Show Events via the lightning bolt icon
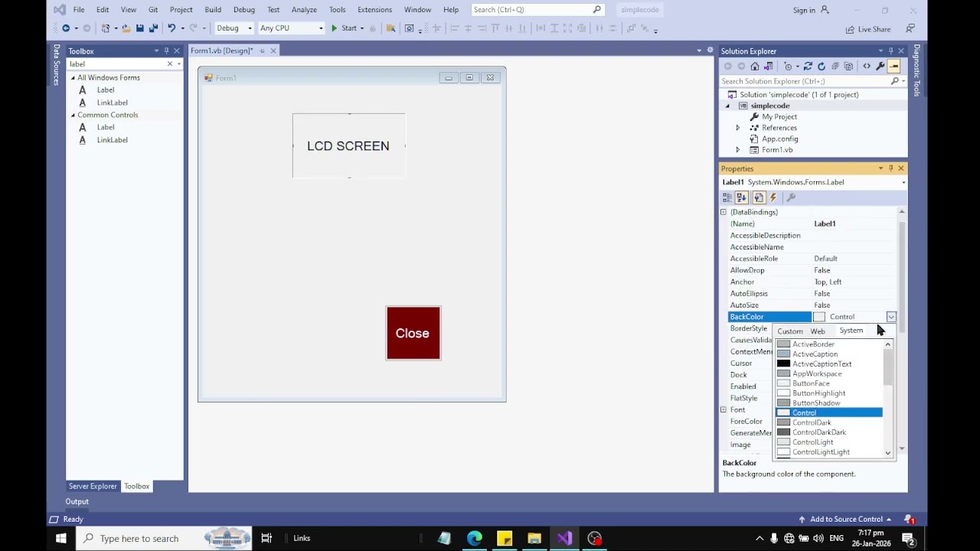 point(773,197)
